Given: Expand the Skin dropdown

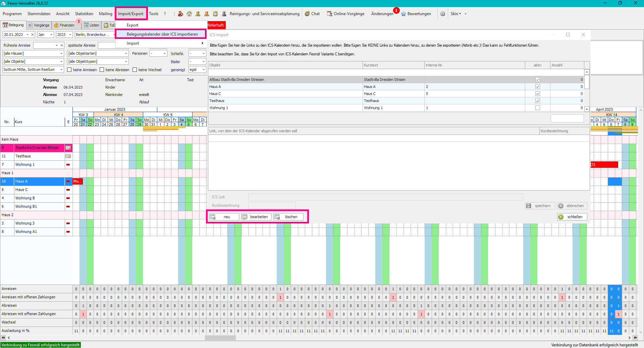Looking at the screenshot, I should (456, 14).
